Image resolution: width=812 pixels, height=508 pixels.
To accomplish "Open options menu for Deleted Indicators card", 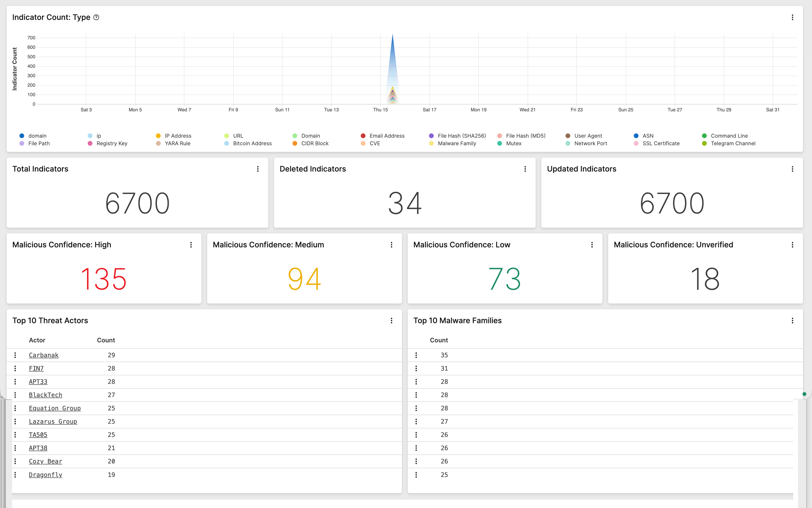I will 525,169.
